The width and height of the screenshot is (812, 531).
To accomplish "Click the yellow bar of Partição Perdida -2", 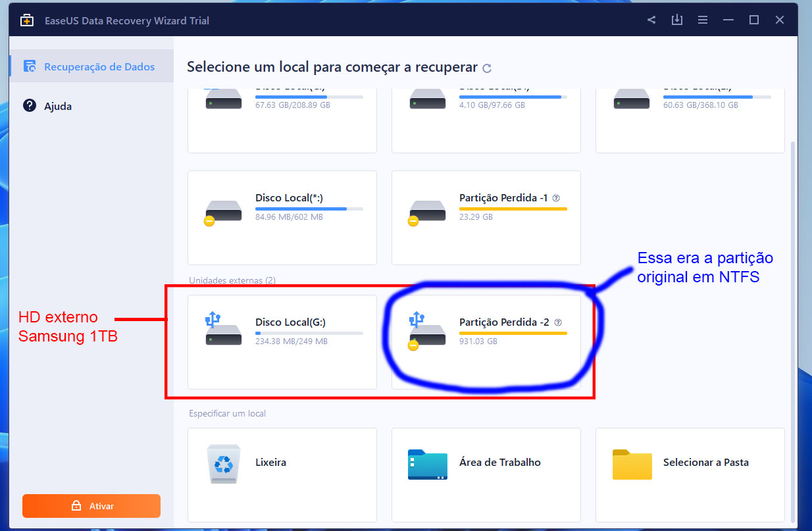I will coord(513,334).
